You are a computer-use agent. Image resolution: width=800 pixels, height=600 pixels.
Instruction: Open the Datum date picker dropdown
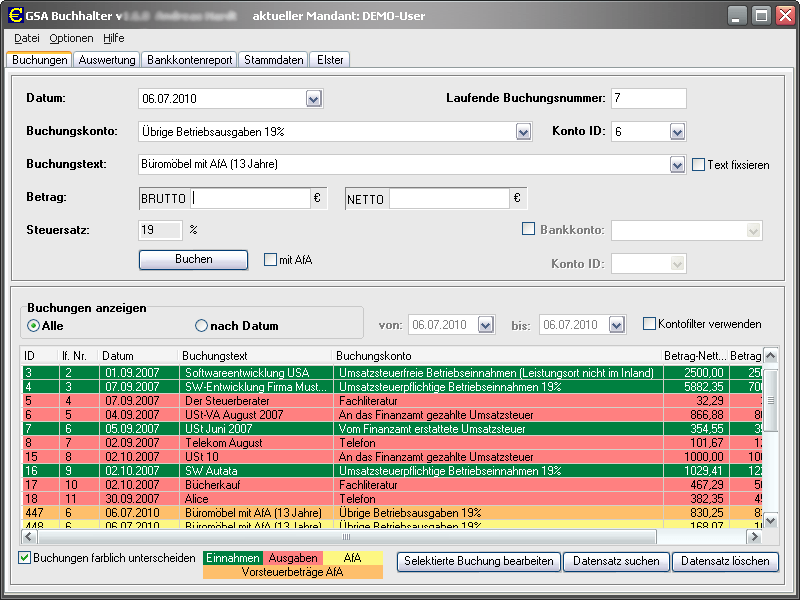pyautogui.click(x=313, y=99)
